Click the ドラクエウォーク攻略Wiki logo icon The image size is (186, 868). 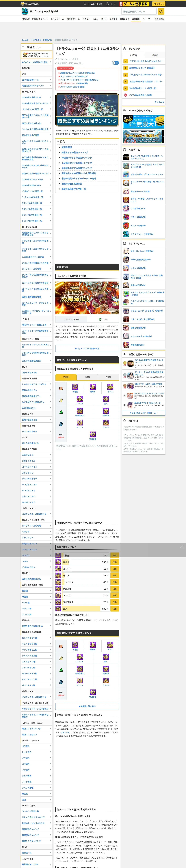coord(25,11)
